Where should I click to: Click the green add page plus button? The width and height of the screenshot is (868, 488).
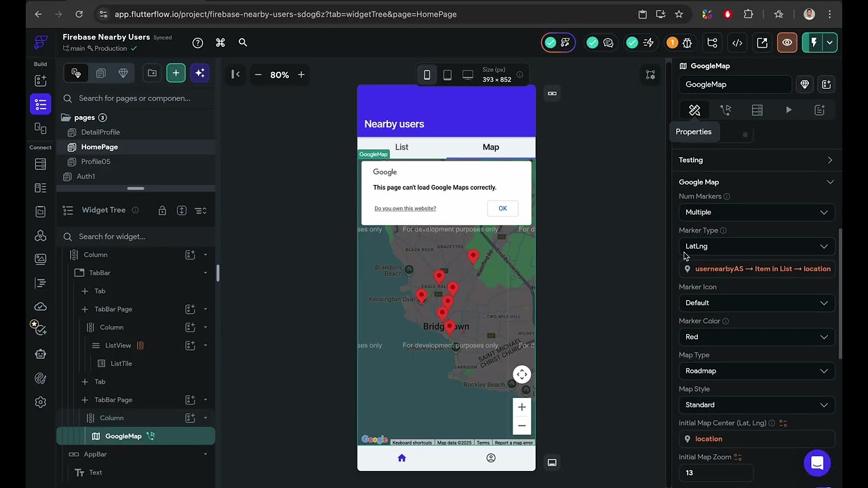tap(176, 73)
